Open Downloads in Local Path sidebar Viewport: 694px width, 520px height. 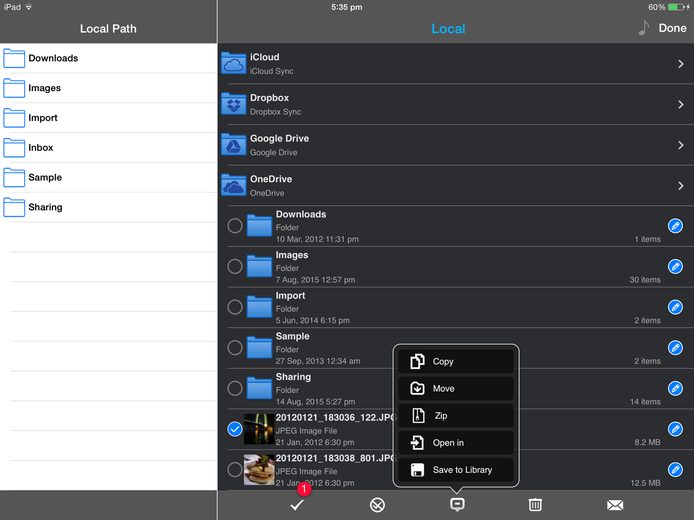pos(108,58)
